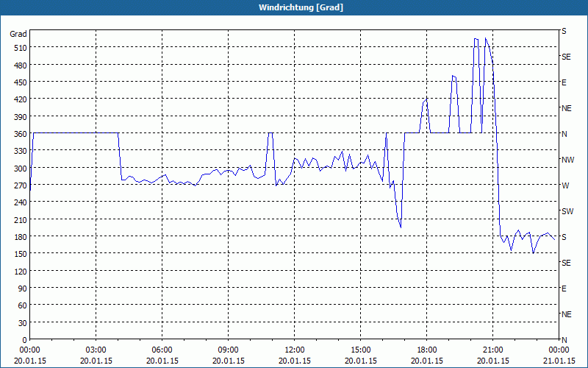Click the 450 degree axis label
The image size is (588, 368).
click(21, 82)
